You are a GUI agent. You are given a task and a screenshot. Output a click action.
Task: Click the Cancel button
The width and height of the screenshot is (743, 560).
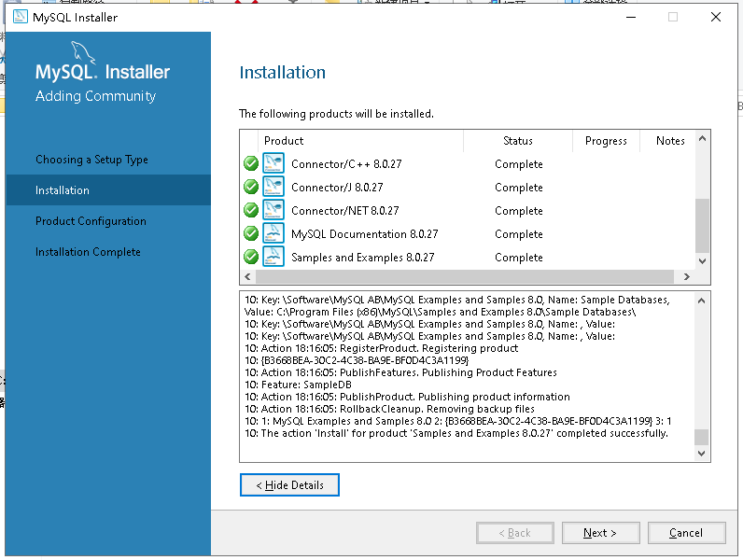pos(686,533)
